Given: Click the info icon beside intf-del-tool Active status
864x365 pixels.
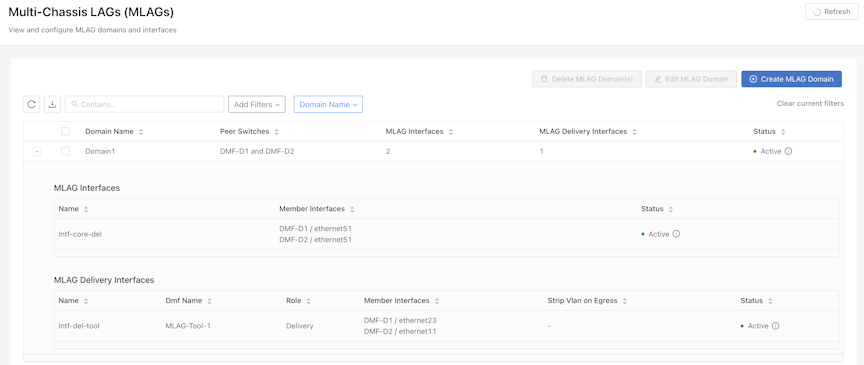Looking at the screenshot, I should pyautogui.click(x=775, y=326).
